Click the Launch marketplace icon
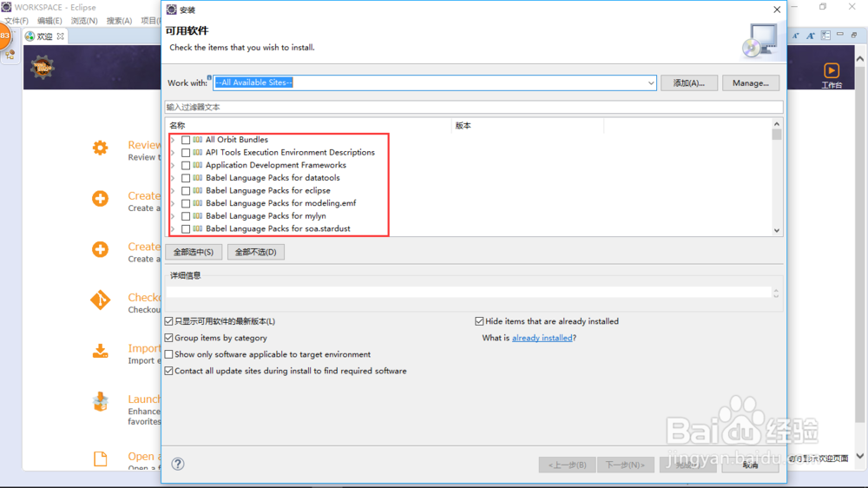The width and height of the screenshot is (868, 488). point(100,401)
